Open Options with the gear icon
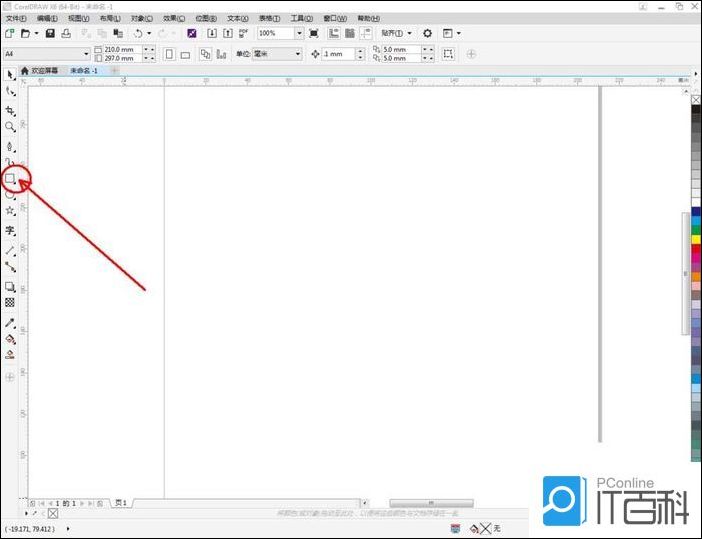This screenshot has height=539, width=702. click(x=428, y=33)
